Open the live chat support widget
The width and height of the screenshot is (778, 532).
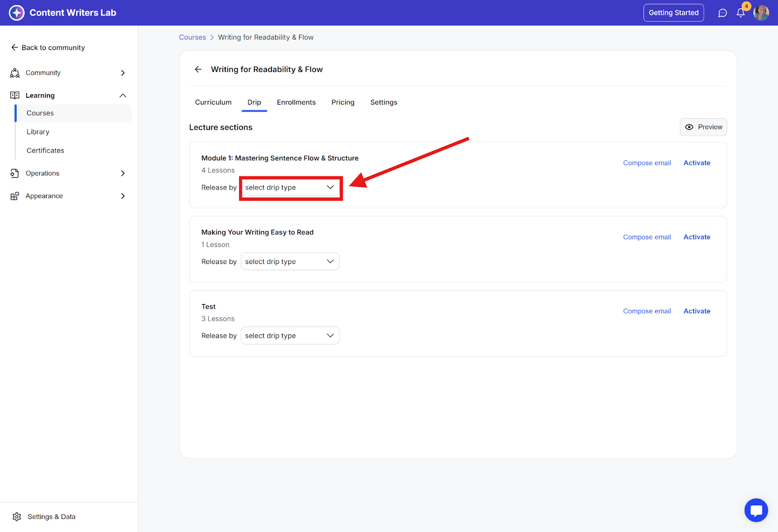(x=756, y=510)
